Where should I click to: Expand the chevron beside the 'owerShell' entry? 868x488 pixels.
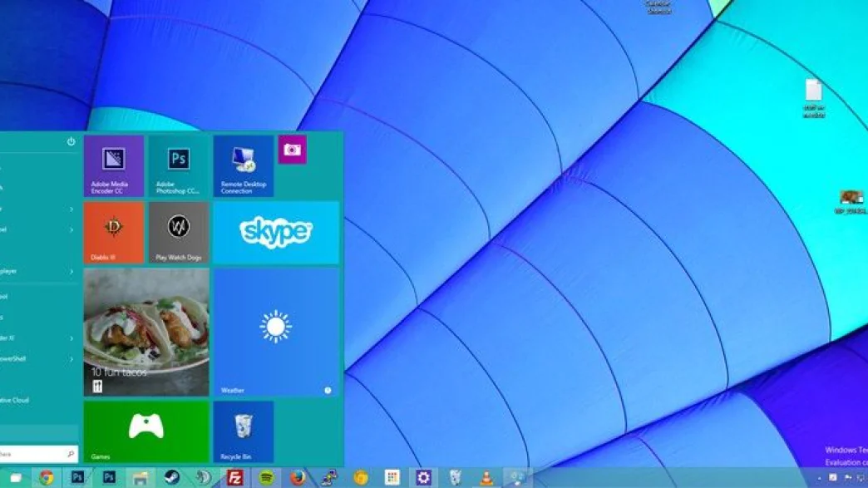pyautogui.click(x=72, y=359)
